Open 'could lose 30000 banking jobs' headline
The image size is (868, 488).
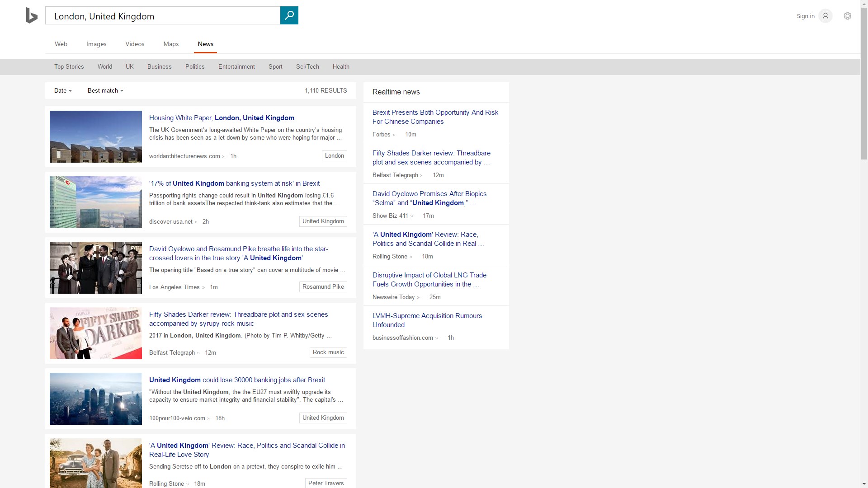[x=237, y=380]
